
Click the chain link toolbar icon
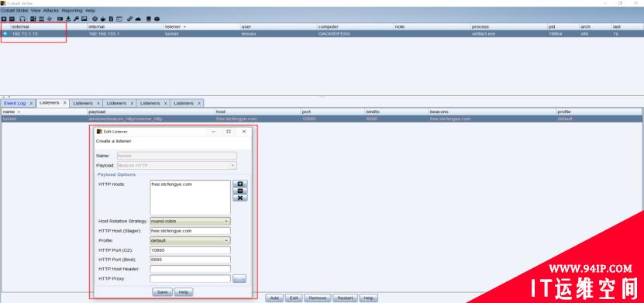pos(129,19)
